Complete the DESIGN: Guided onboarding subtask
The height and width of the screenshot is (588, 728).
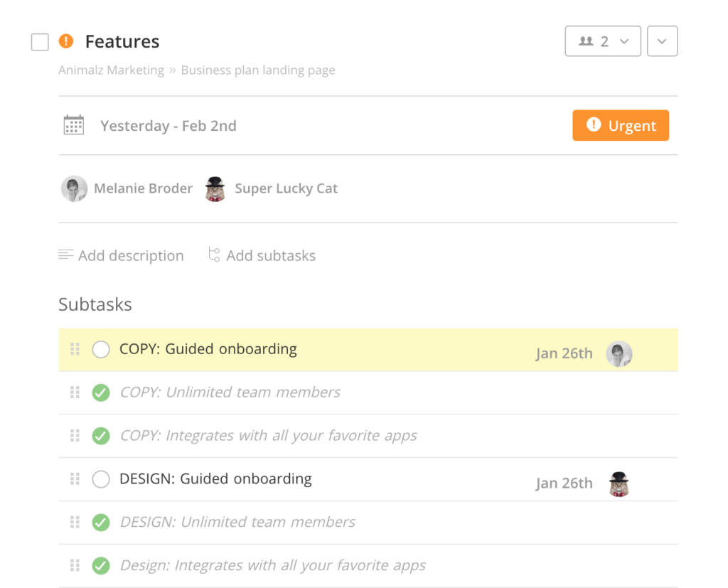(x=100, y=479)
